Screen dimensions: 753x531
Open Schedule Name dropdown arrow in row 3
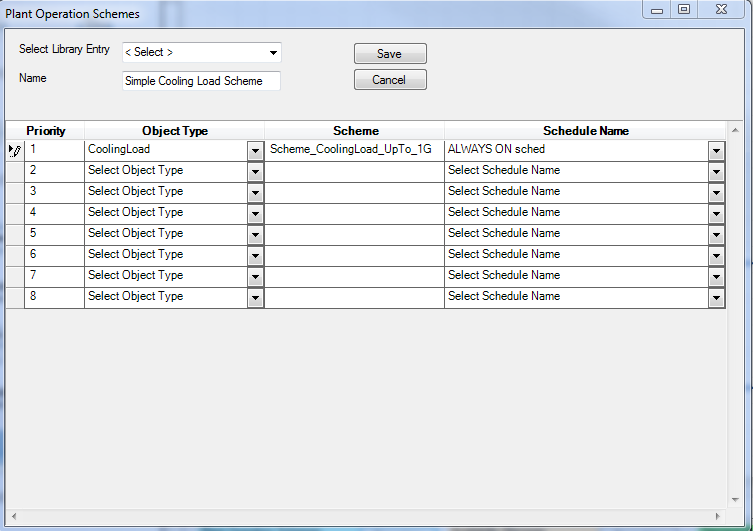(716, 192)
